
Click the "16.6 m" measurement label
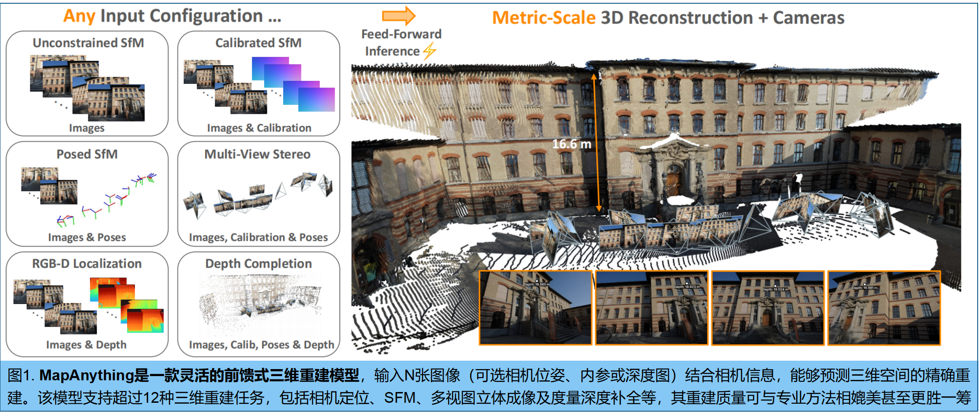572,144
